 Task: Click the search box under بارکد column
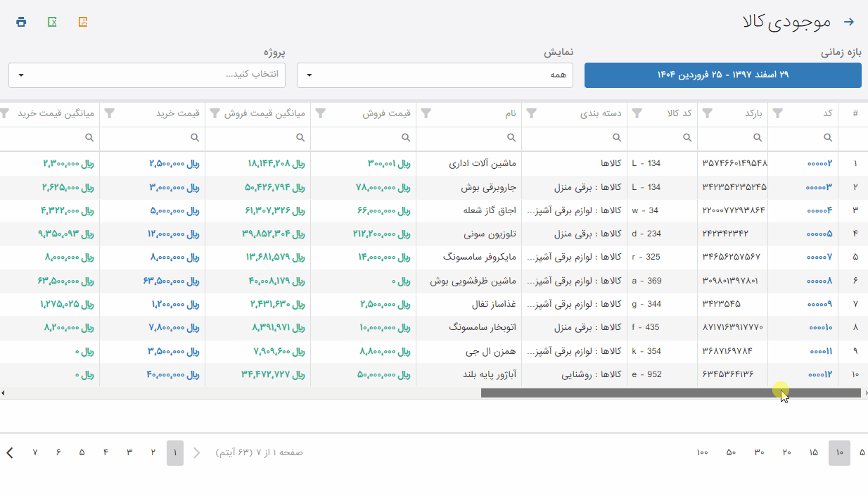[x=733, y=138]
